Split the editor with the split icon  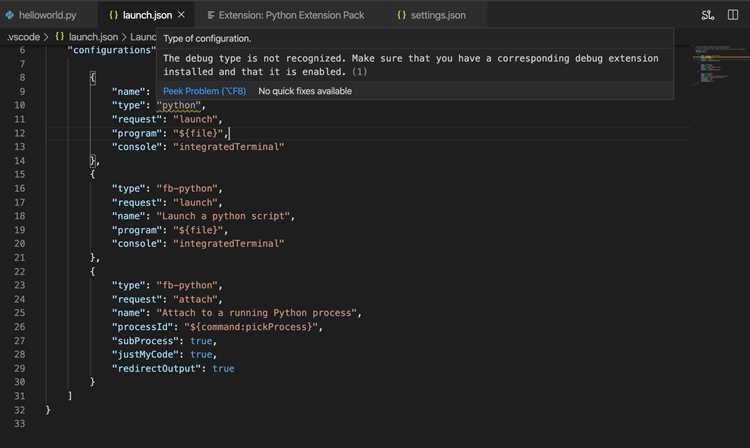[x=733, y=15]
